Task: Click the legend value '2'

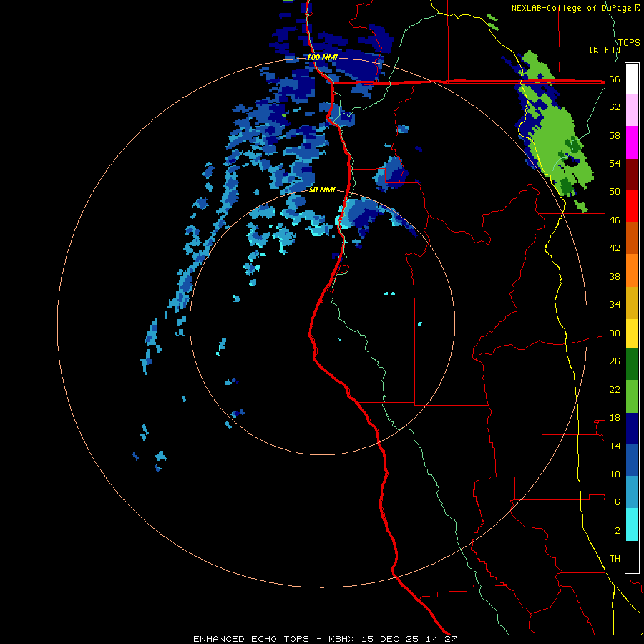Action: (x=617, y=531)
